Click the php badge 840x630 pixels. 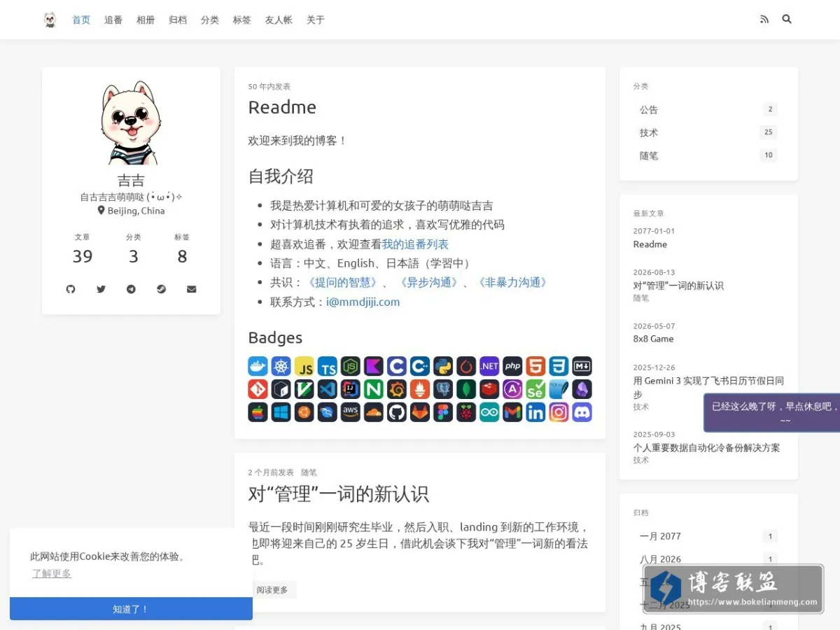point(512,366)
